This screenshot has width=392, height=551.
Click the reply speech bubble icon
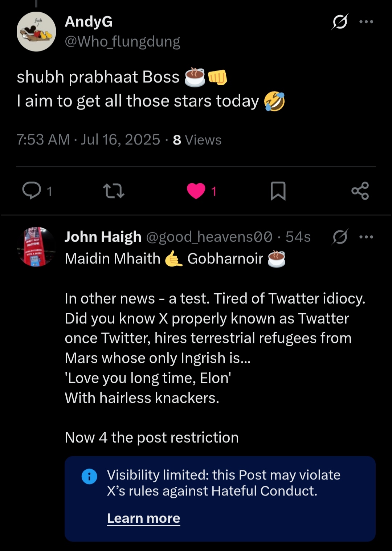point(32,191)
